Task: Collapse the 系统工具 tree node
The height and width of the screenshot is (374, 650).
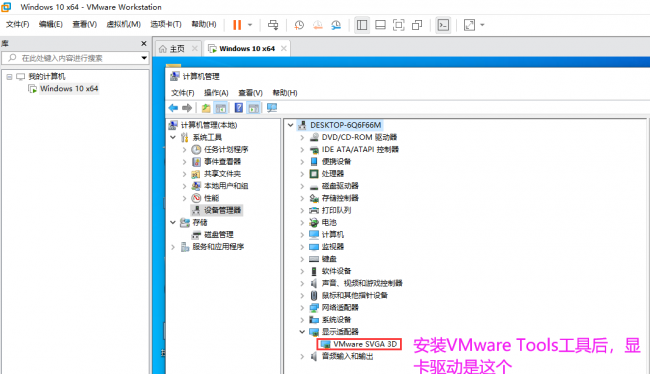Action: [173, 137]
